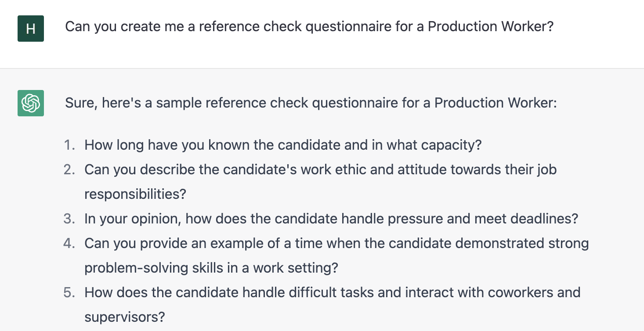Click the list number "2." marker
644x331 pixels.
coord(70,169)
